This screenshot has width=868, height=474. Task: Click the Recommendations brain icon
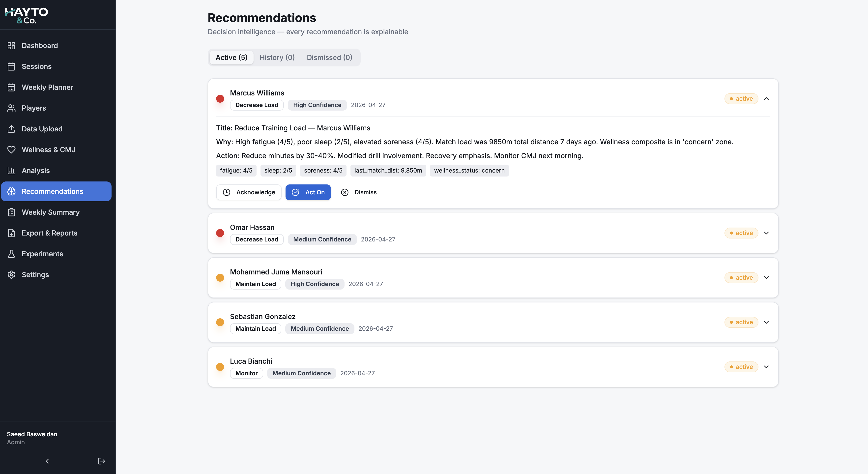(x=11, y=191)
